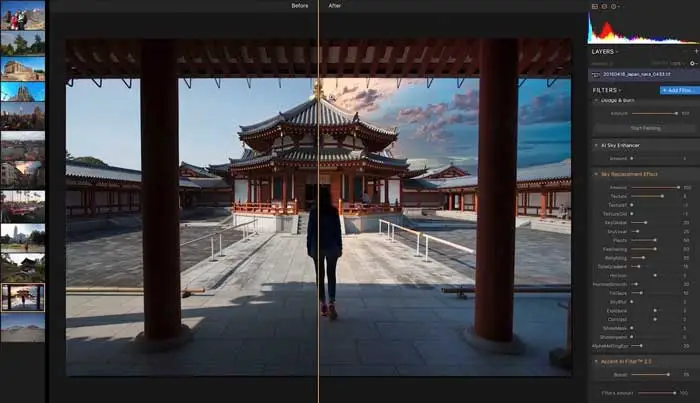Image resolution: width=700 pixels, height=403 pixels.
Task: Click the Before label above the image
Action: pos(300,6)
